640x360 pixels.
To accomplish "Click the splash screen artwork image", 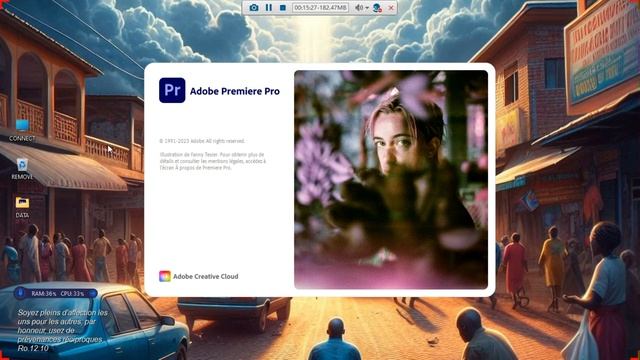I will [x=391, y=180].
